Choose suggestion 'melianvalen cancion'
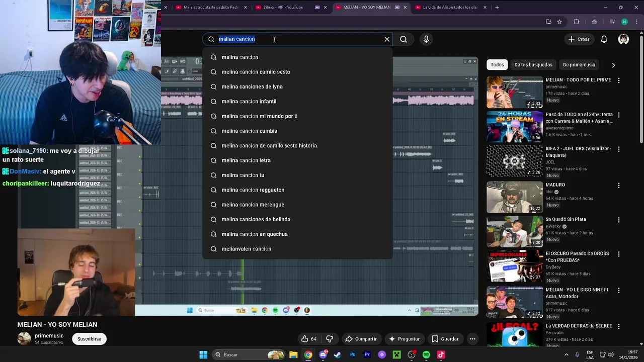The image size is (644, 362). tap(297, 249)
